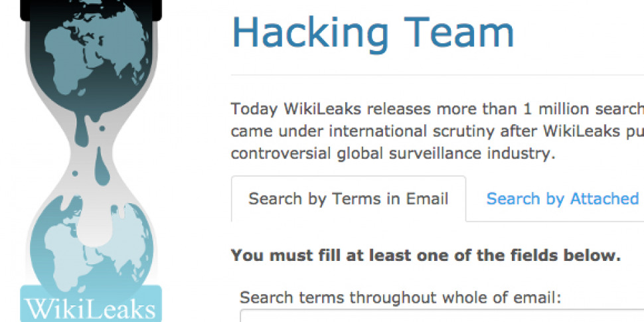This screenshot has width=644, height=322.
Task: Click the horizontal divider below the heading
Action: coord(438,75)
